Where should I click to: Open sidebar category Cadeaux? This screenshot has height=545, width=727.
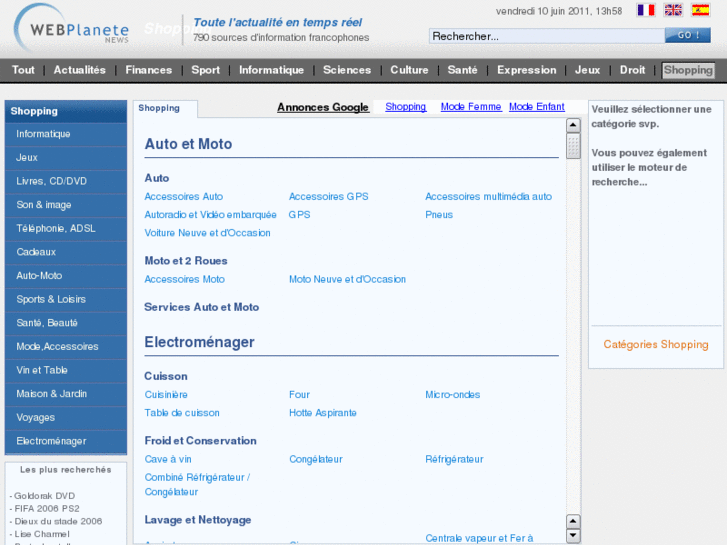[66, 252]
